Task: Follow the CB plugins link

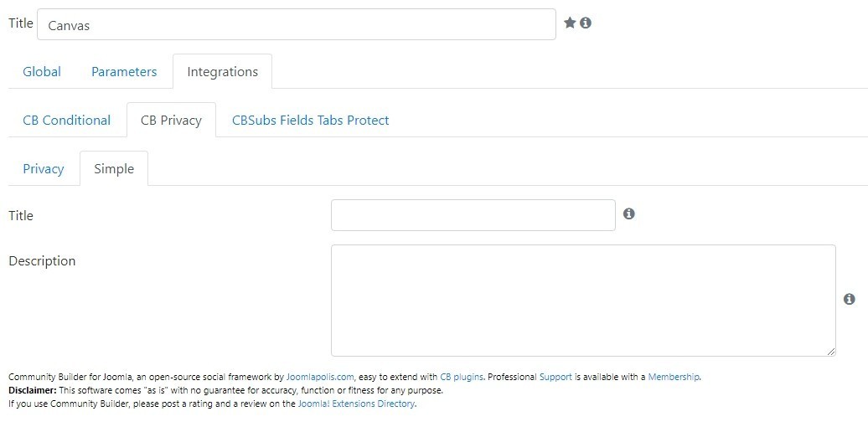Action: [x=462, y=378]
